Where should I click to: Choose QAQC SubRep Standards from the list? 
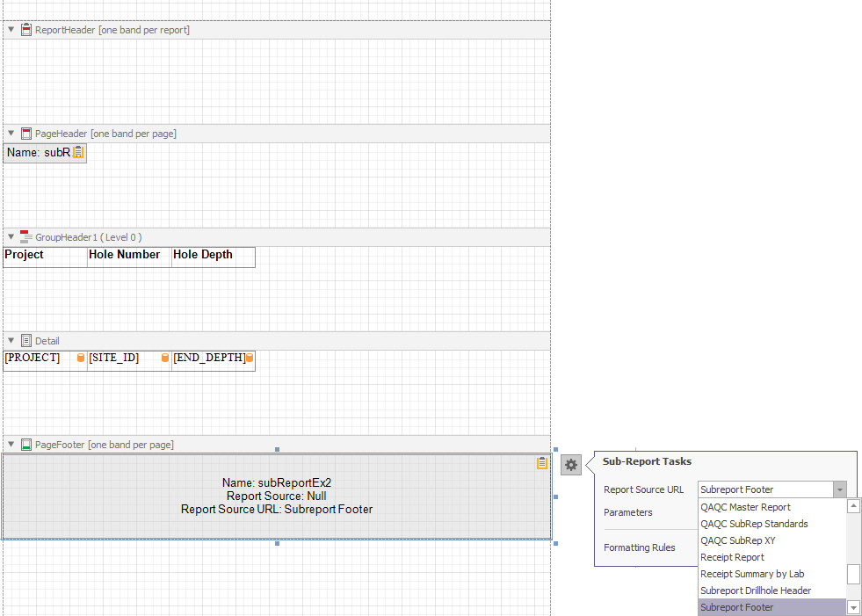(x=771, y=524)
